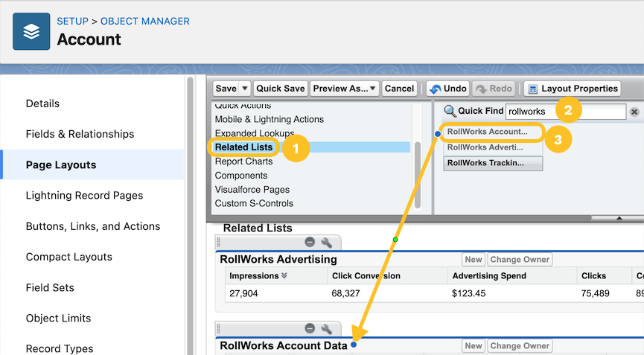The image size is (644, 355).
Task: Select Expanded Lookups category
Action: [255, 133]
